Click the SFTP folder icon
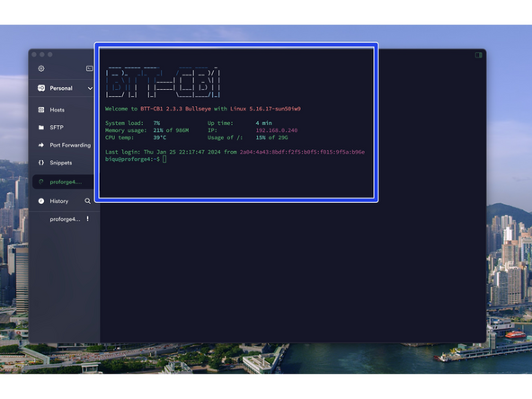This screenshot has height=399, width=532. click(41, 128)
